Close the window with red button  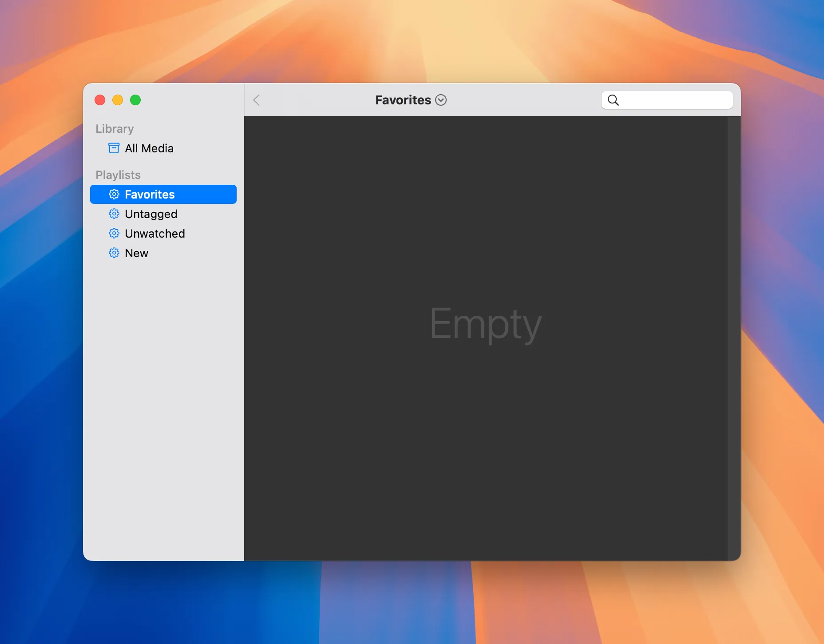tap(100, 100)
